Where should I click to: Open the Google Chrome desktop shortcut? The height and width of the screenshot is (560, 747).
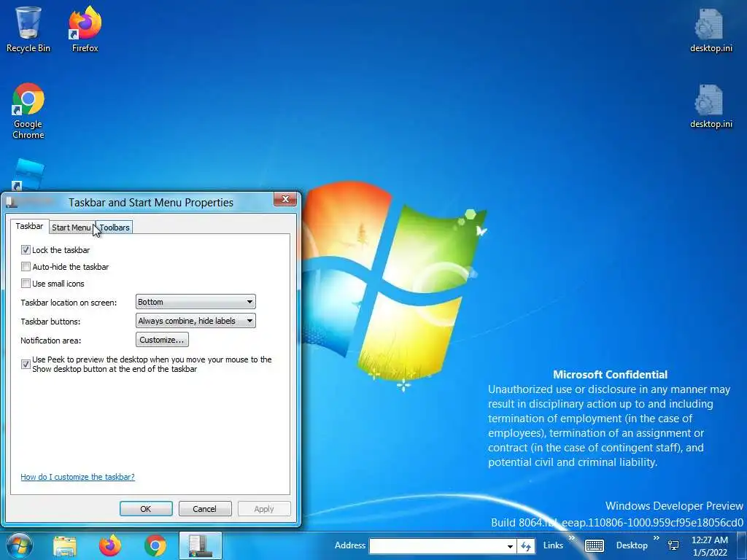(28, 111)
